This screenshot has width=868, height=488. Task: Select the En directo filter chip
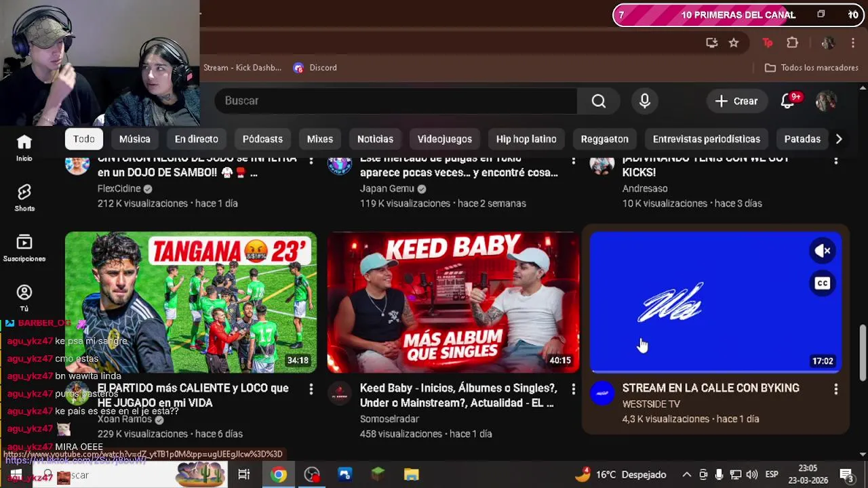tap(197, 139)
